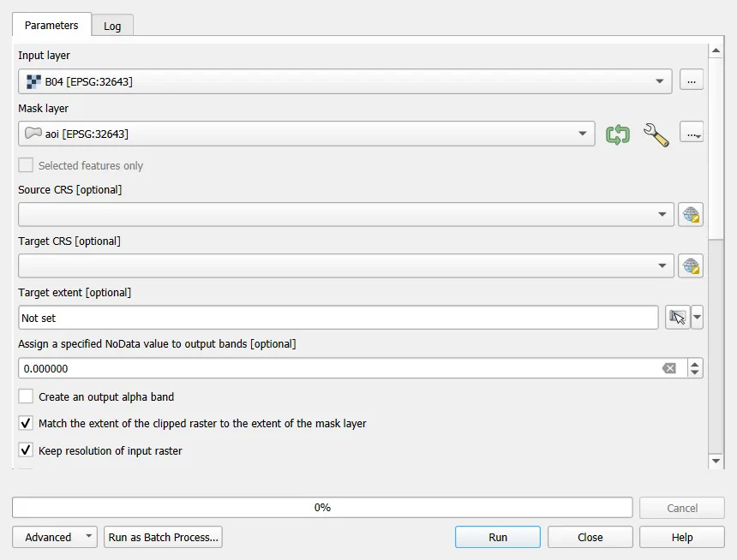Expand the Input layer dropdown
The width and height of the screenshot is (737, 560).
tap(660, 81)
